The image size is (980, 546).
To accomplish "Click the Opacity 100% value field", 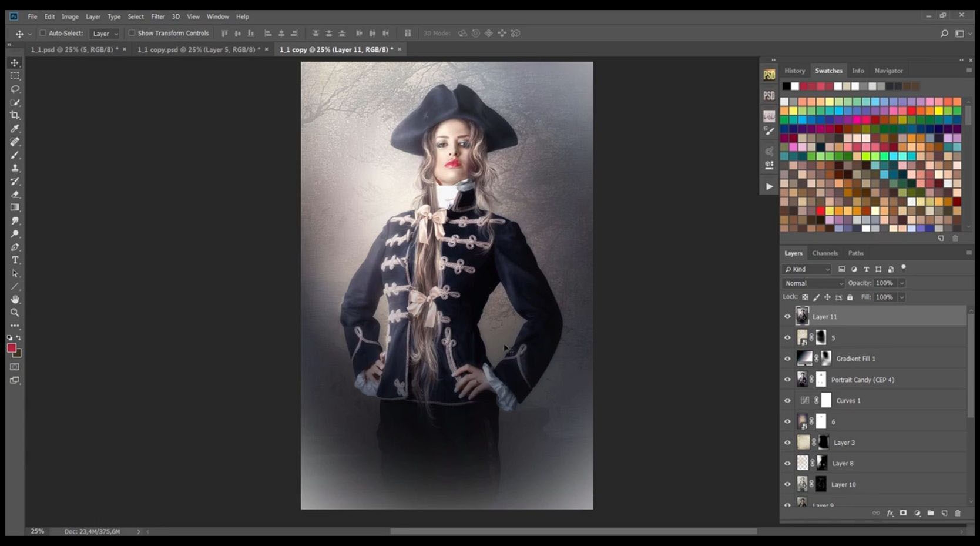I will 885,283.
